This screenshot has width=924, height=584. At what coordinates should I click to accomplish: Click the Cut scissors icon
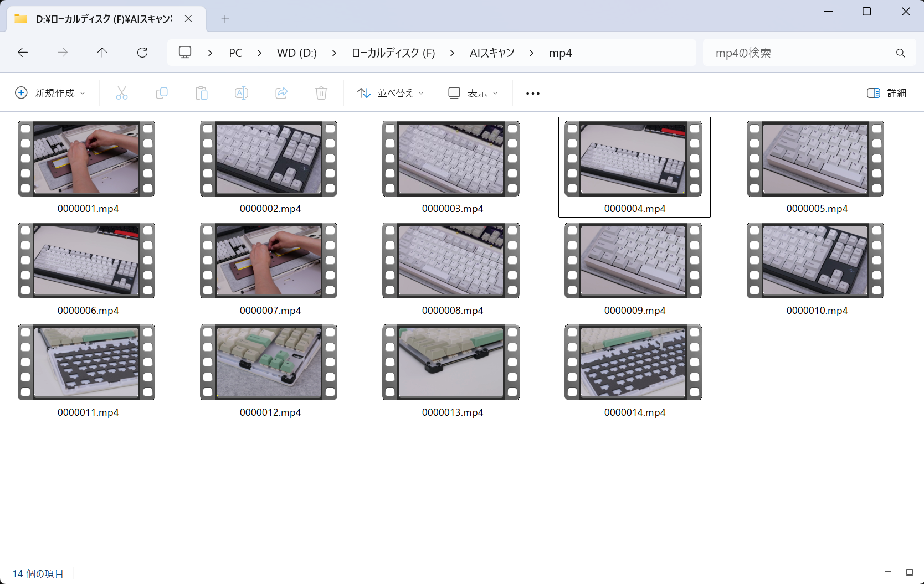(122, 93)
